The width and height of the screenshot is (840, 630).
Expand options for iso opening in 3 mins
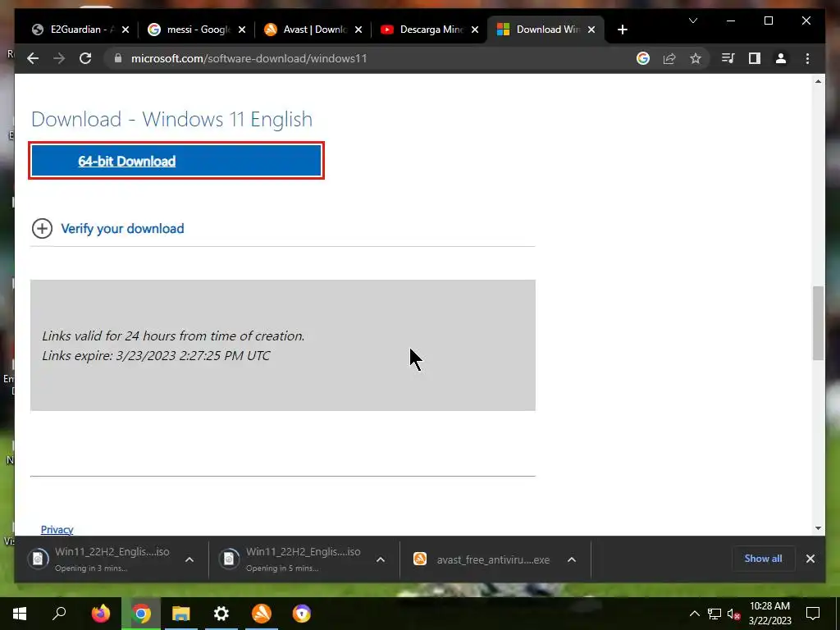point(189,559)
